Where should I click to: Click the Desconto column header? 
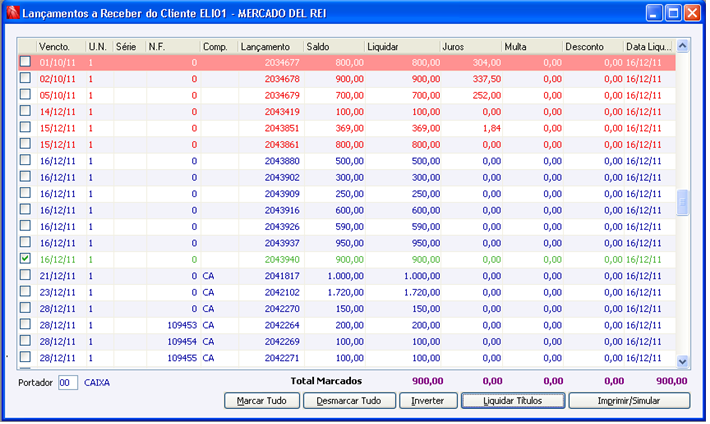(593, 47)
